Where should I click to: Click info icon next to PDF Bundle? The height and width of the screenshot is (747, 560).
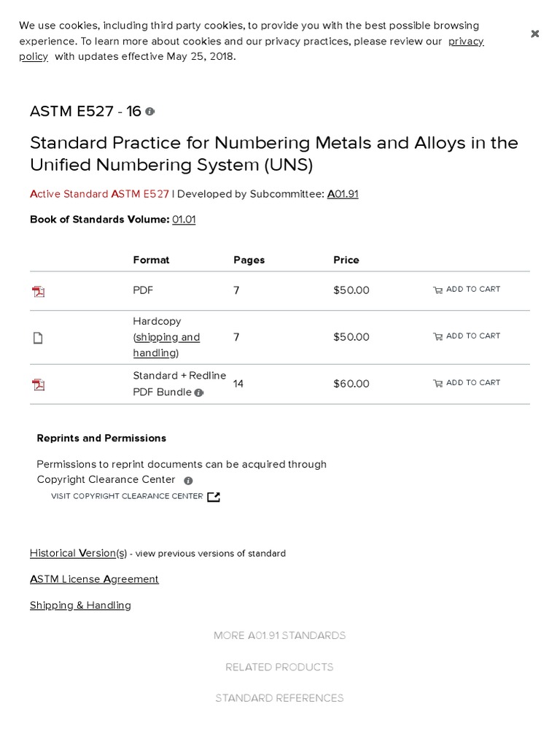(199, 392)
